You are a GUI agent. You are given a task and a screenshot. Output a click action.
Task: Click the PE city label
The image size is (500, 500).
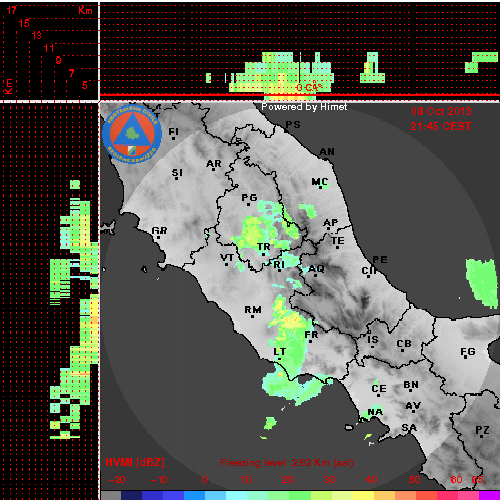pos(380,260)
